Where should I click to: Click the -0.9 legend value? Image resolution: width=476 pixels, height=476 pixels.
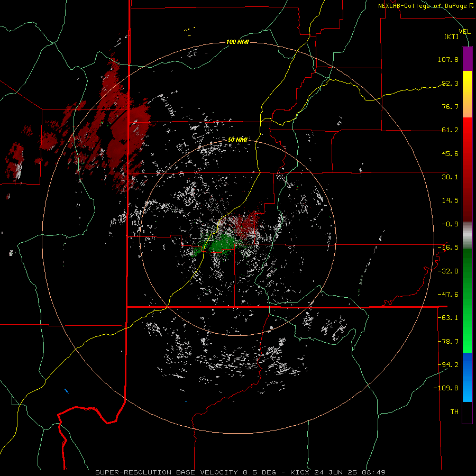tap(450, 224)
